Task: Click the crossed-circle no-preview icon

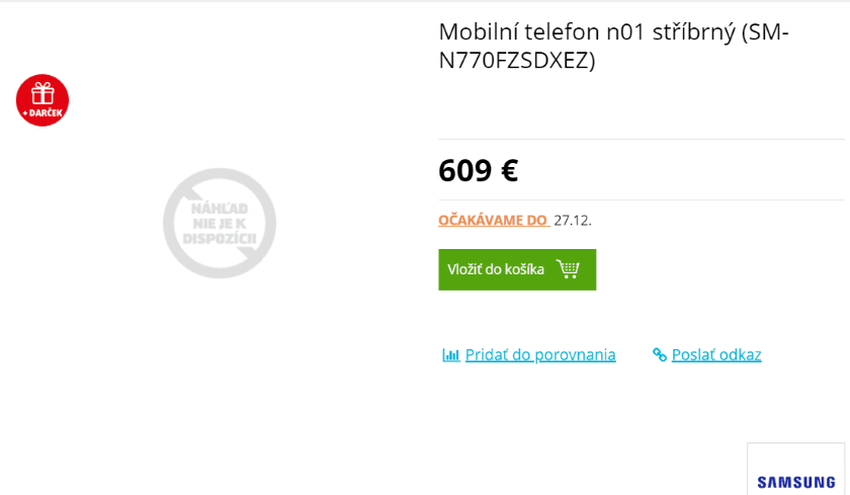Action: tap(219, 223)
